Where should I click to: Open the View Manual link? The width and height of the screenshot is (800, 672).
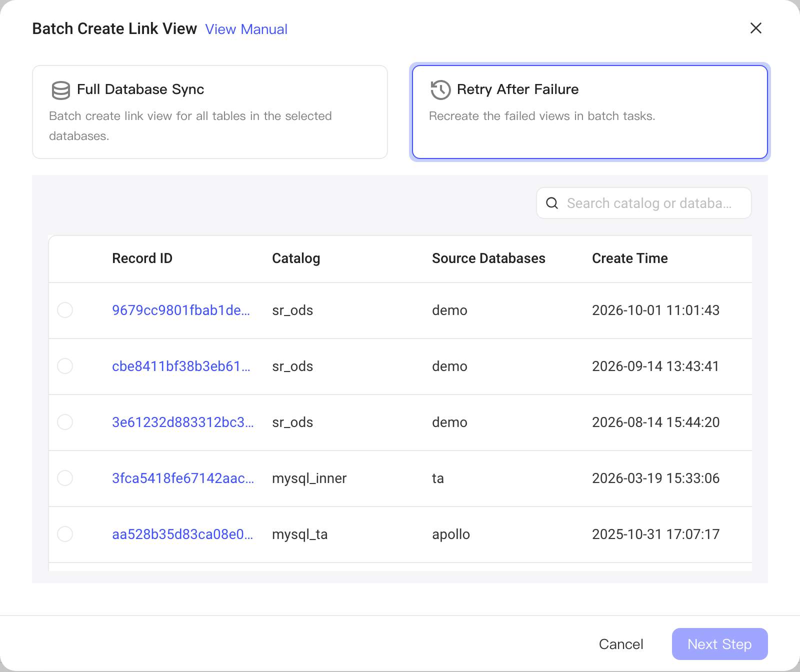tap(246, 29)
